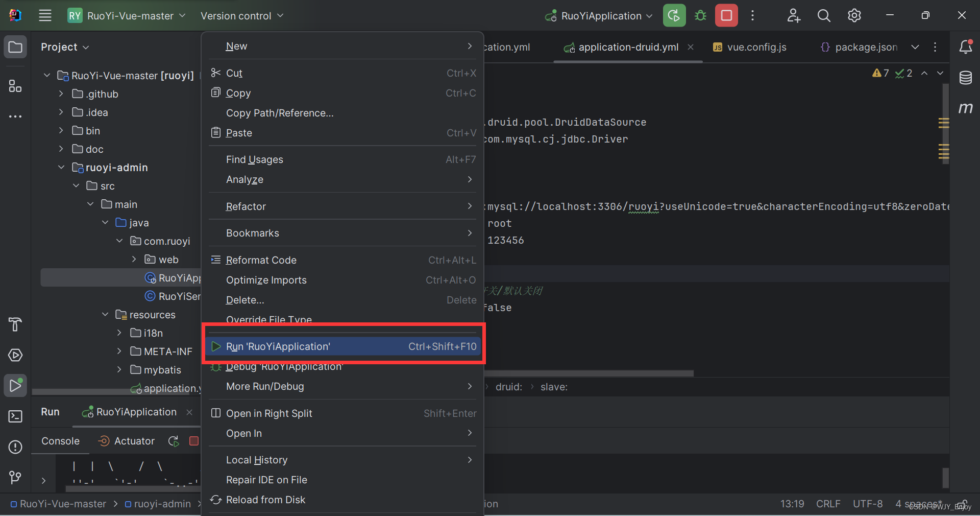Open the main hamburger menu
Image resolution: width=980 pixels, height=516 pixels.
tap(45, 15)
